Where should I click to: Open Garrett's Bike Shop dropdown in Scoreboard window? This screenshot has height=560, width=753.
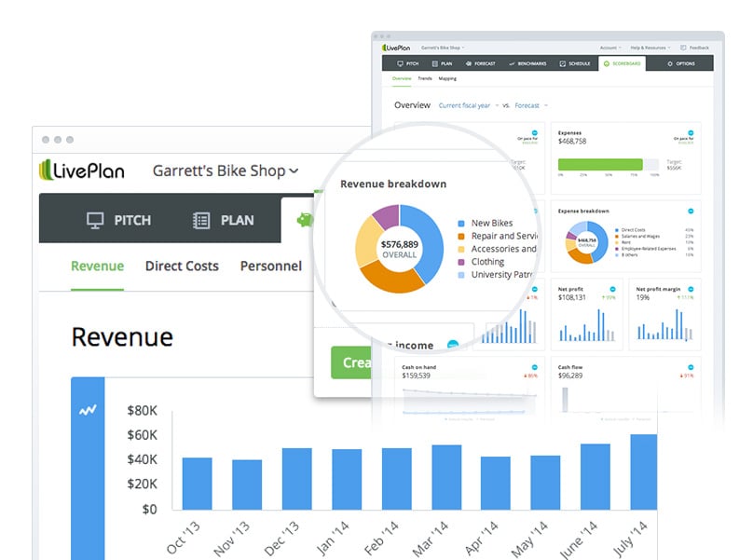click(443, 48)
